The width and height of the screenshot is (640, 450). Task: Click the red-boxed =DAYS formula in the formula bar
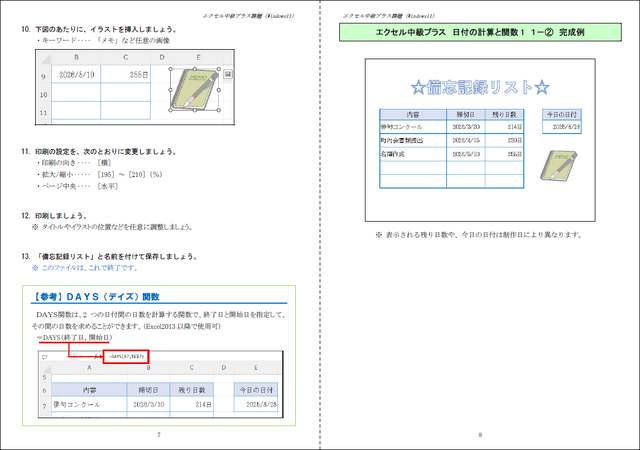pos(125,355)
